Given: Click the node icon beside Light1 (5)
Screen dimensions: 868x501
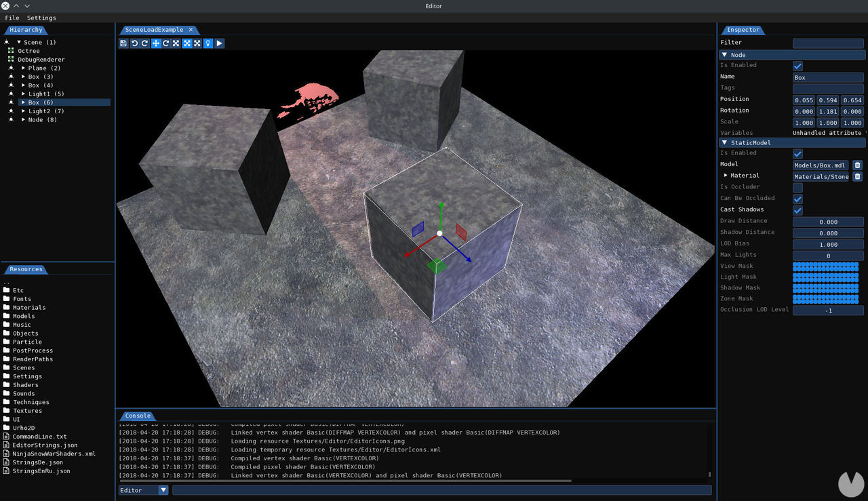Looking at the screenshot, I should 11,94.
